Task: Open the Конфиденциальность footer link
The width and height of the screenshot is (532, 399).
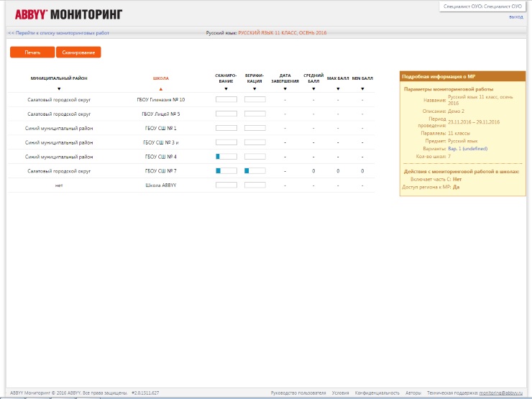Action: pos(377,393)
